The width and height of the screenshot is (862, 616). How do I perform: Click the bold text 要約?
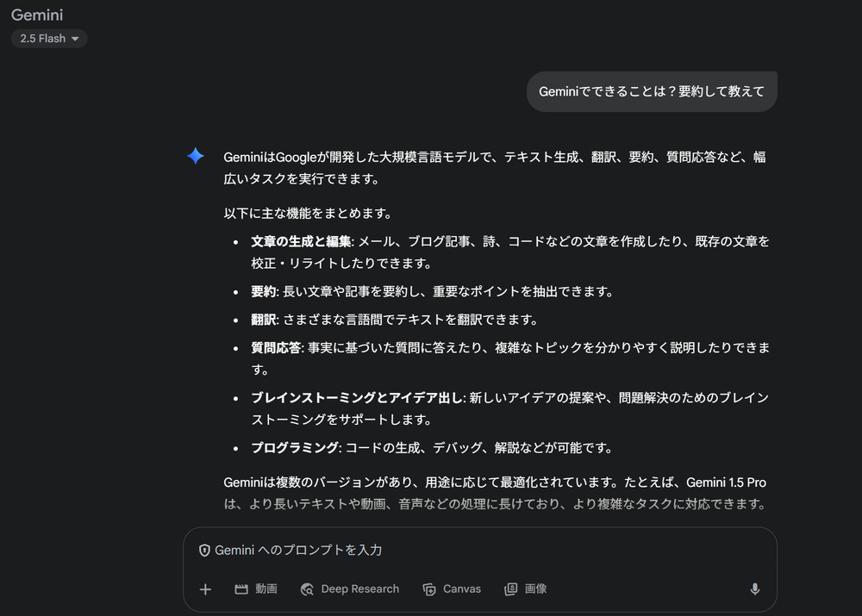[263, 292]
